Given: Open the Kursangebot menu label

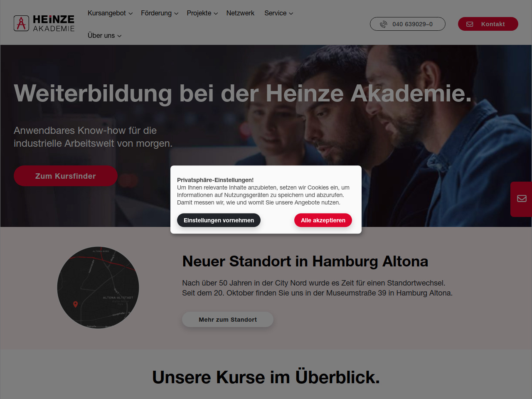Looking at the screenshot, I should click(x=107, y=13).
